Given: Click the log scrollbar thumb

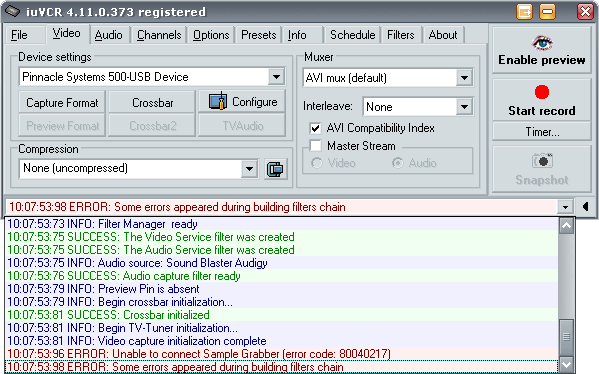Looking at the screenshot, I should [x=566, y=337].
